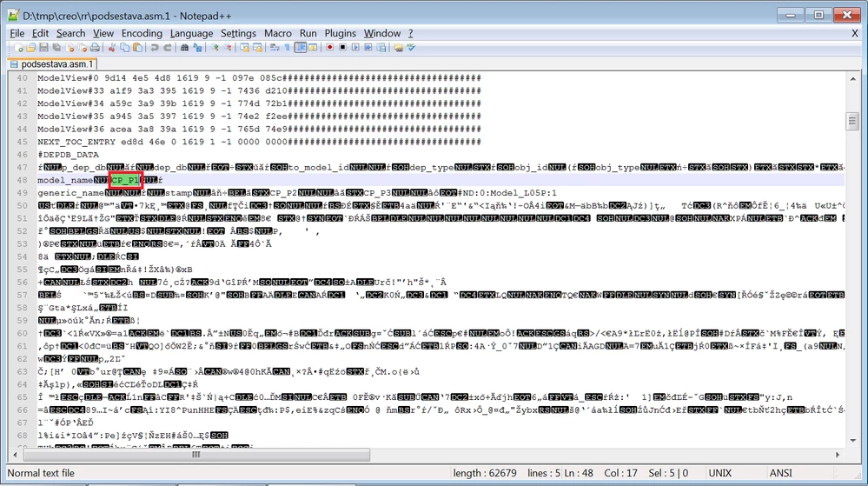Click the Undo arrow icon
Viewport: 868px width, 486px height.
click(x=155, y=48)
